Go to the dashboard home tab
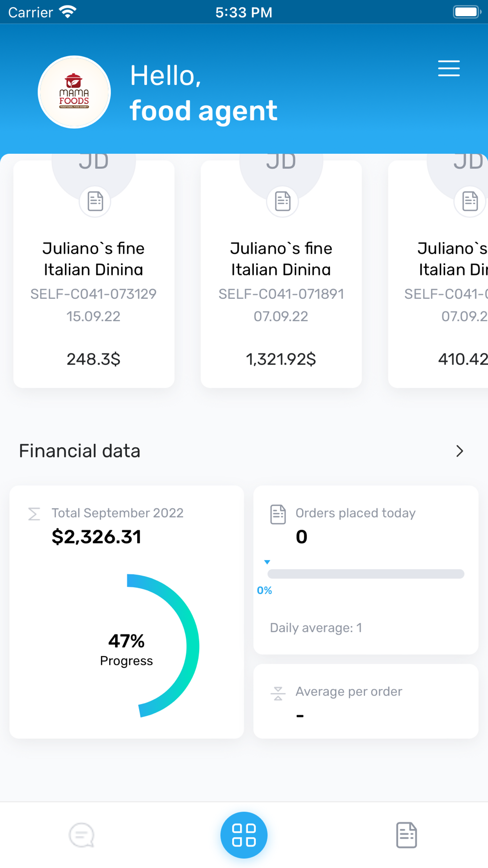This screenshot has height=868, width=488. (244, 835)
